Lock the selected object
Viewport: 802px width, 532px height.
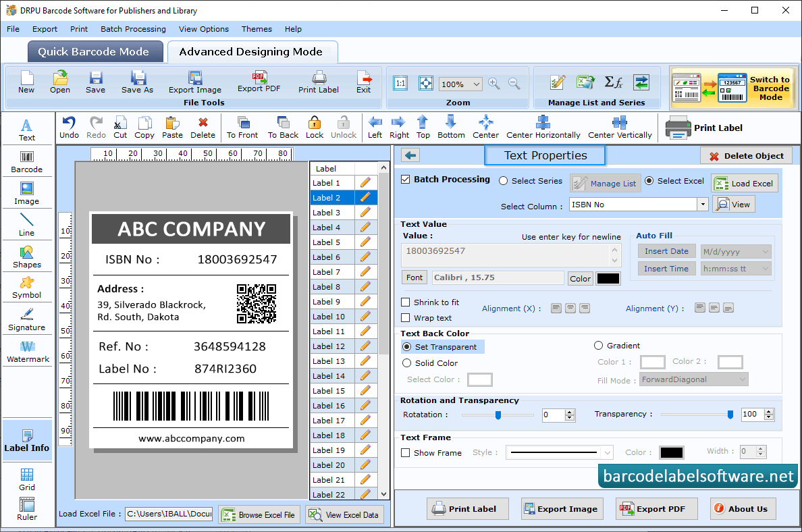315,128
